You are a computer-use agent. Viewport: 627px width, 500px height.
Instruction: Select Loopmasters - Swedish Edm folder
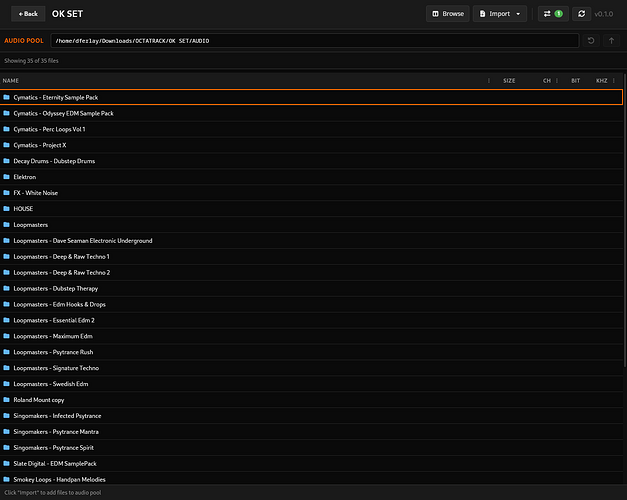311,384
